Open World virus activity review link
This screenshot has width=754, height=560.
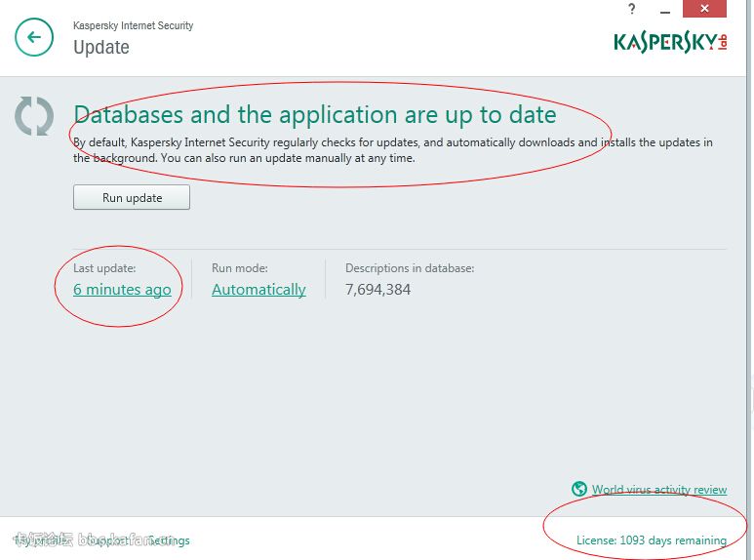pyautogui.click(x=659, y=490)
